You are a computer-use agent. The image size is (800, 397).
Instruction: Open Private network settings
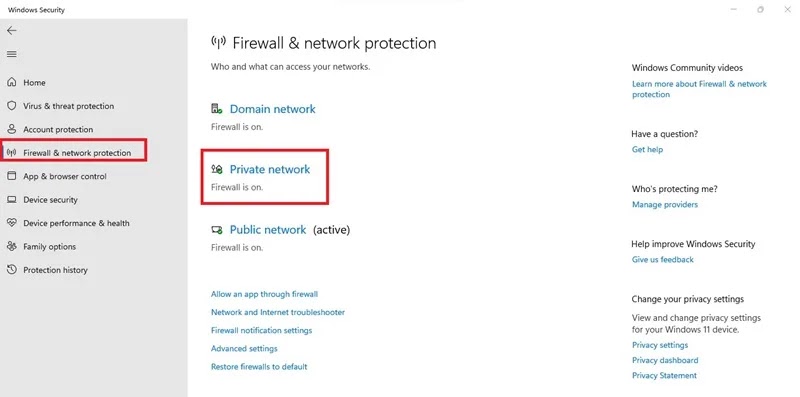[269, 169]
